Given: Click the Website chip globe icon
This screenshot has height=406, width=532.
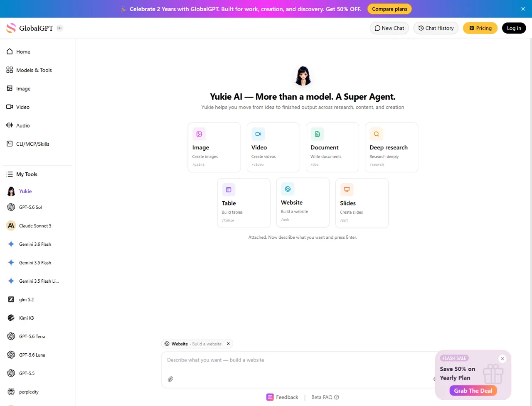Looking at the screenshot, I should click(167, 344).
